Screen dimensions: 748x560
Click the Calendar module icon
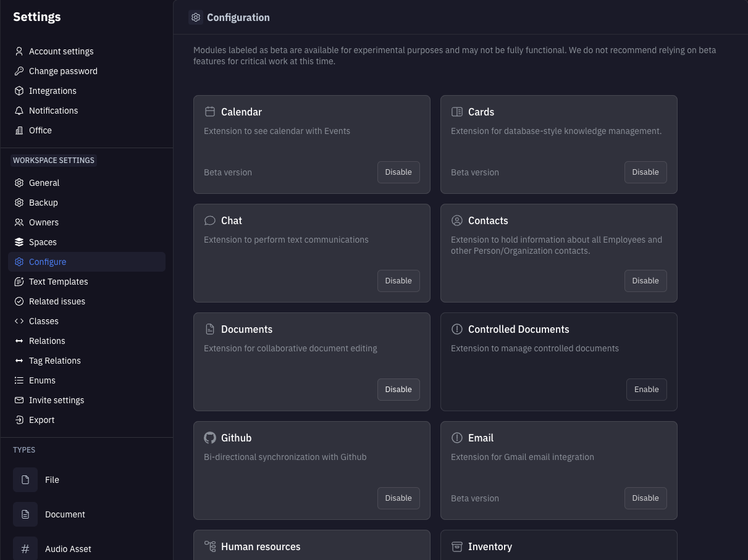[x=209, y=112]
